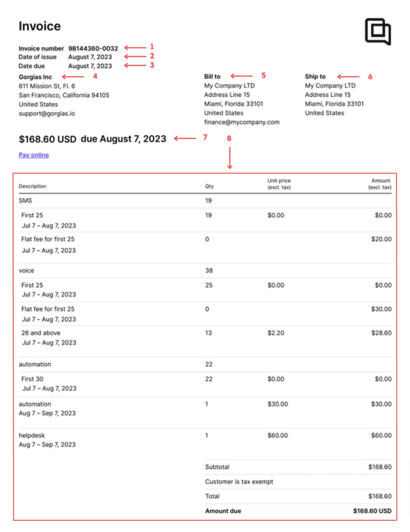Select the helpdesk line item row
Viewport: 410px width, 532px height.
[205, 440]
